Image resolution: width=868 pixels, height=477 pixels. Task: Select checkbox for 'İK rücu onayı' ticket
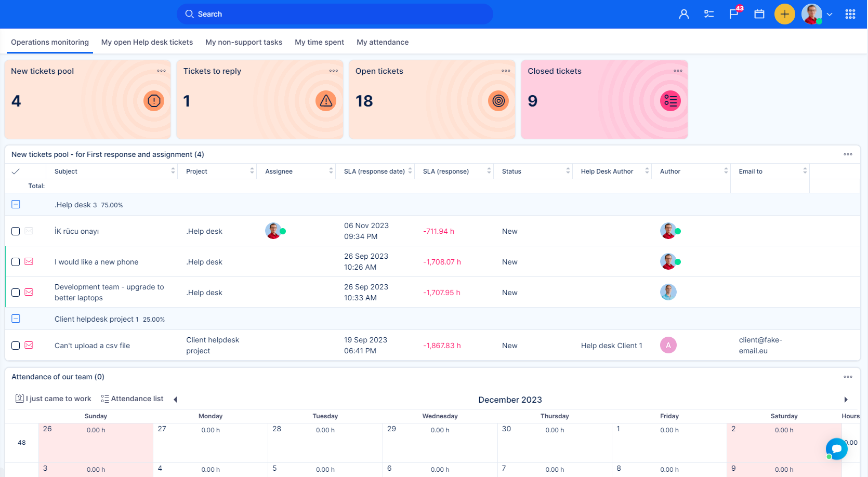pos(16,231)
